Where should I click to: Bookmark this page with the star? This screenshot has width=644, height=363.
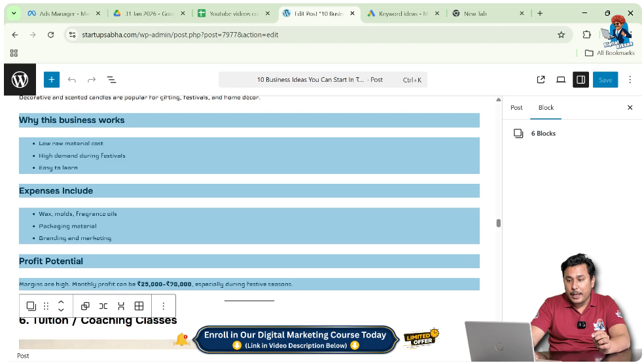[561, 35]
